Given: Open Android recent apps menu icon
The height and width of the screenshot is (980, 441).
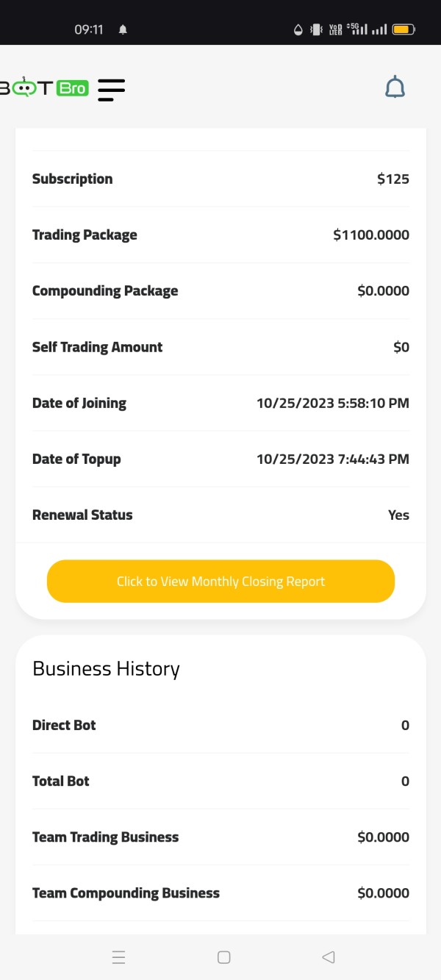Looking at the screenshot, I should coord(118,957).
